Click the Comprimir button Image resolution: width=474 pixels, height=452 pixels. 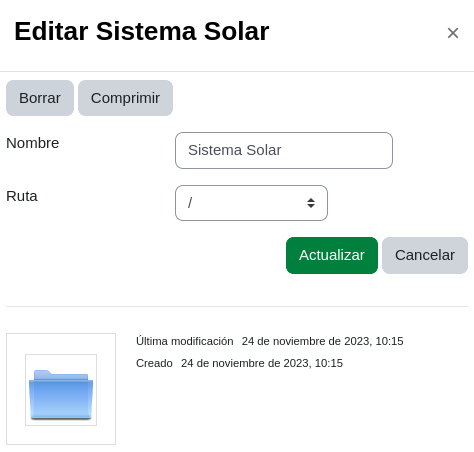pos(125,98)
